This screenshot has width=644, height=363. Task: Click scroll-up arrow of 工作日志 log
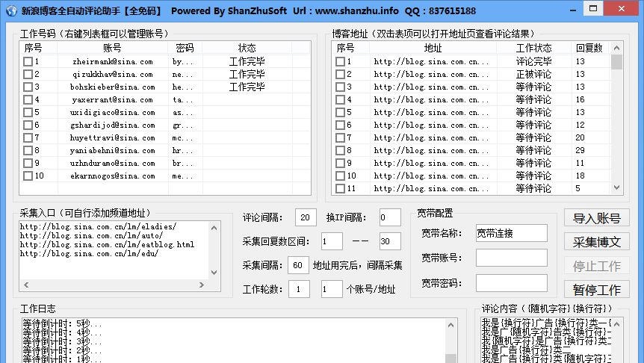pyautogui.click(x=451, y=325)
